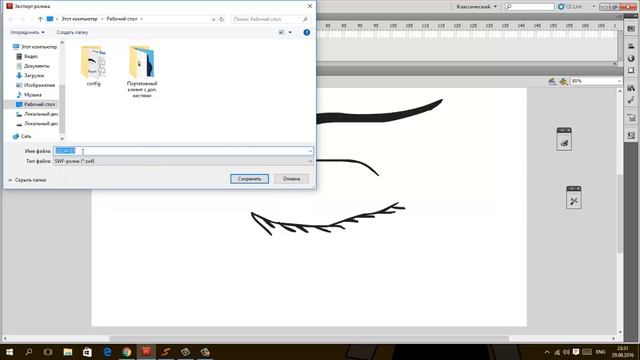Refresh the folder view in export dialog
This screenshot has height=360, width=640.
coord(222,19)
